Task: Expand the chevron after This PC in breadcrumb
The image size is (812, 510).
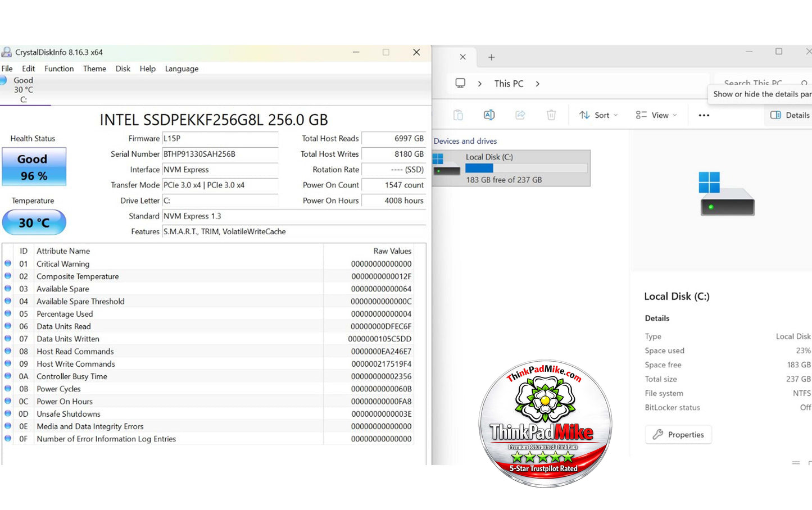Action: [538, 84]
